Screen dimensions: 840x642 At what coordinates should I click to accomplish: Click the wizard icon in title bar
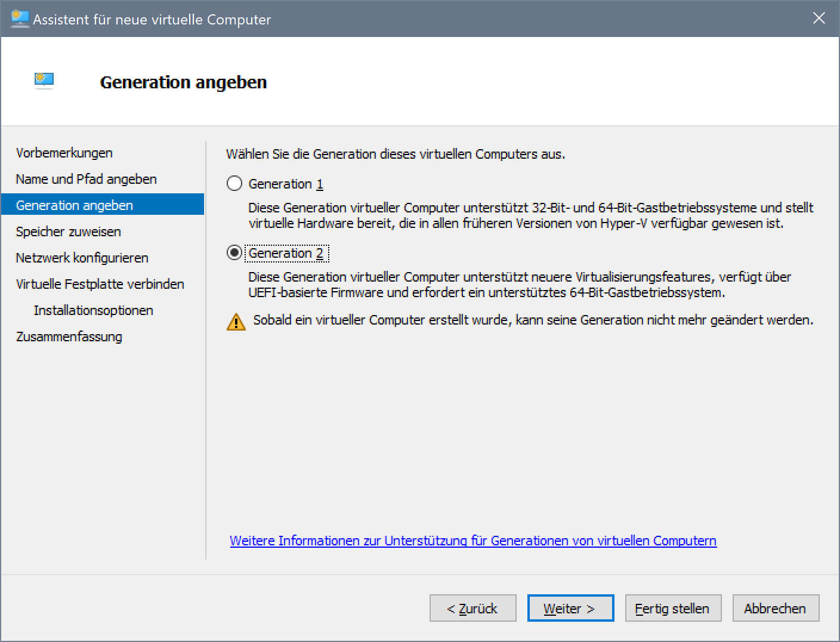pyautogui.click(x=20, y=18)
